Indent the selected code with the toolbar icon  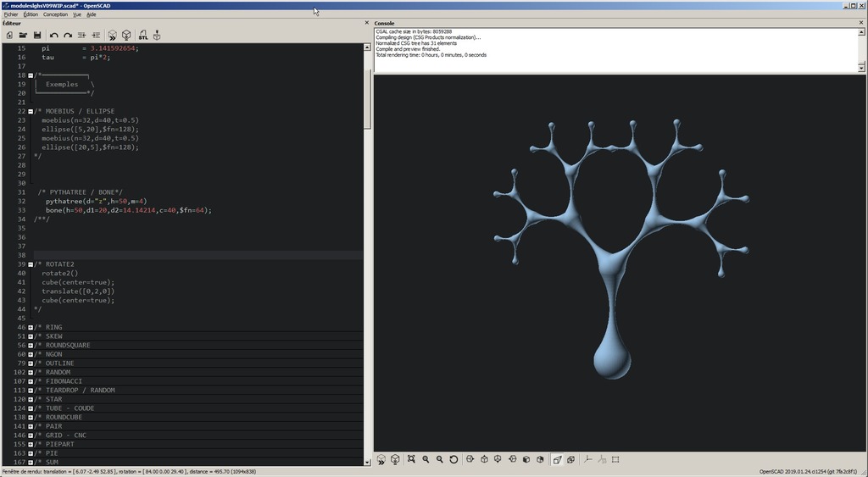(x=96, y=35)
